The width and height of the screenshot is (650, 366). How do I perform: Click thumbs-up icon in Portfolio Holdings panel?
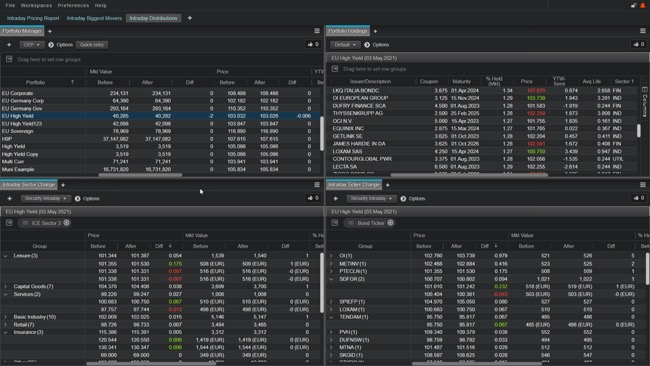(x=638, y=44)
